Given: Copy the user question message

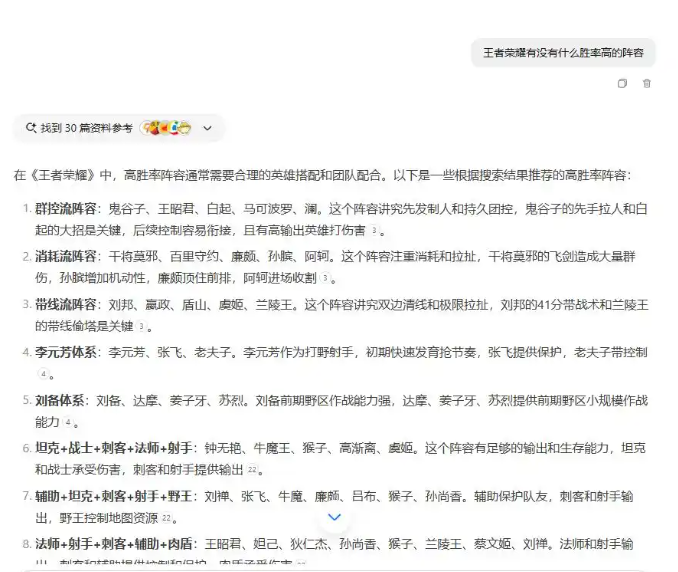Looking at the screenshot, I should [x=622, y=83].
